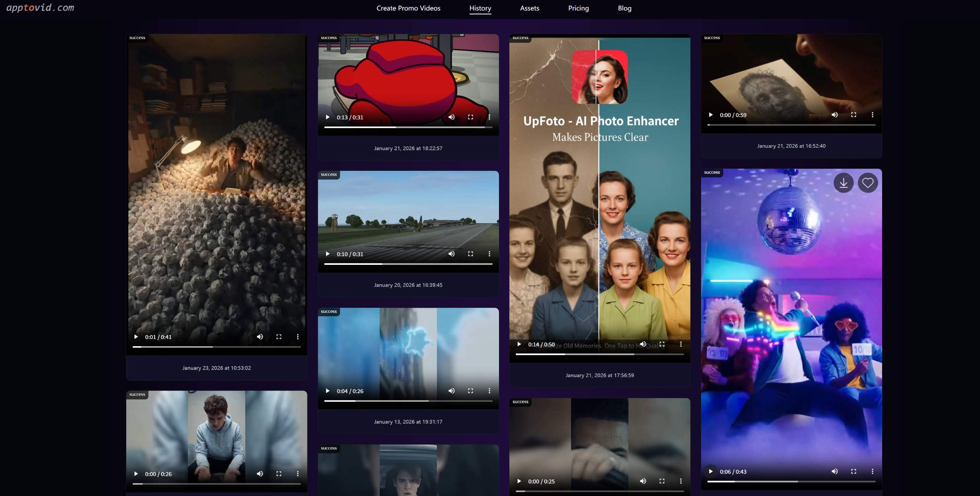Enter fullscreen on the paper balls desk video

coord(278,337)
